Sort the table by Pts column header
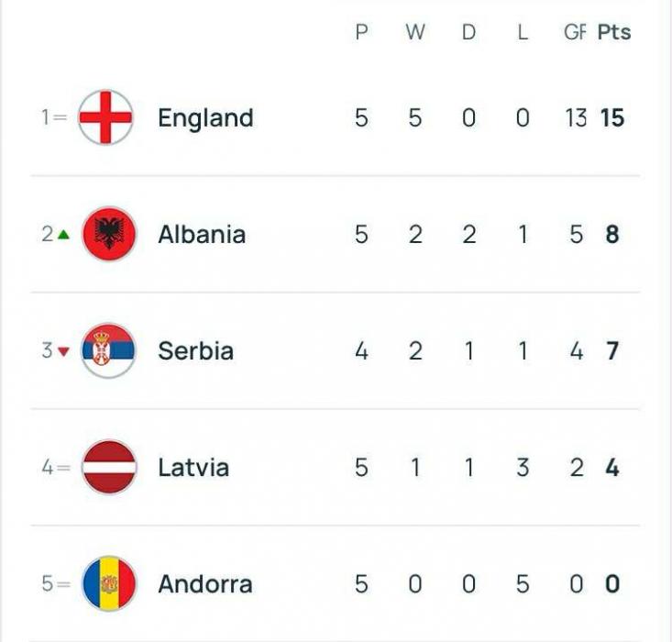This screenshot has height=642, width=672. 614,32
